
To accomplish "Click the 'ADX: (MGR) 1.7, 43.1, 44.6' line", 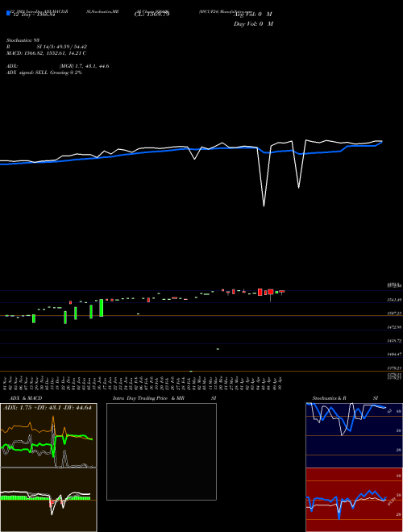I will pyautogui.click(x=58, y=66).
